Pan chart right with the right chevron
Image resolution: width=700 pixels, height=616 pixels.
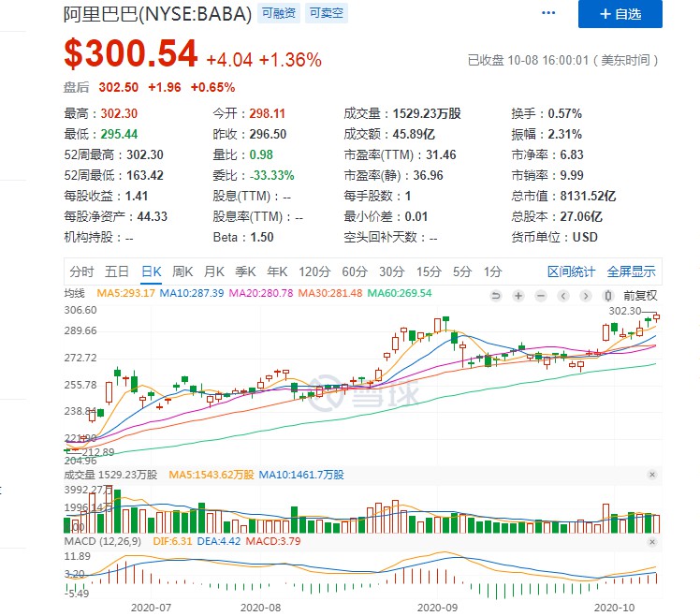tap(586, 295)
